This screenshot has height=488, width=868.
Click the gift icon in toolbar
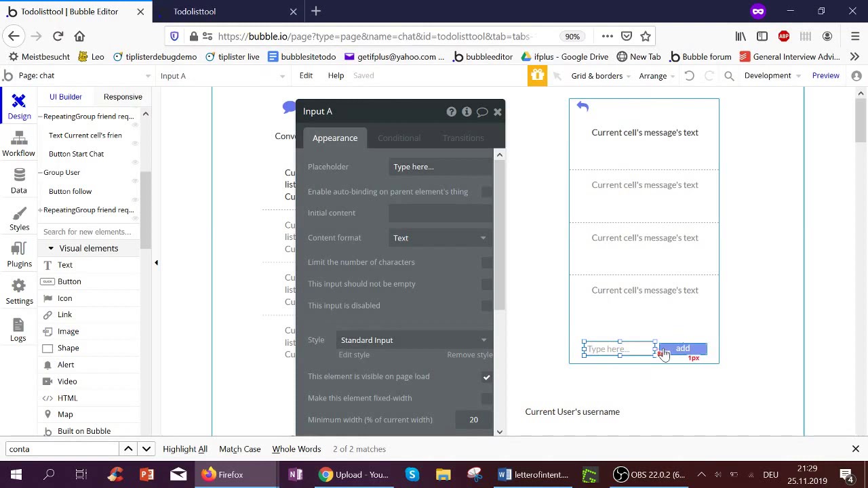tap(537, 75)
